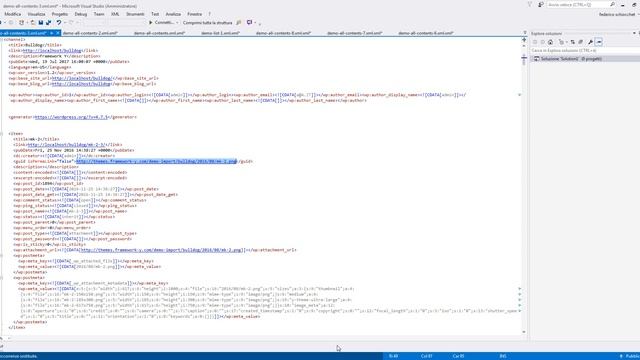Toggle pin on active document tab

pyautogui.click(x=51, y=33)
